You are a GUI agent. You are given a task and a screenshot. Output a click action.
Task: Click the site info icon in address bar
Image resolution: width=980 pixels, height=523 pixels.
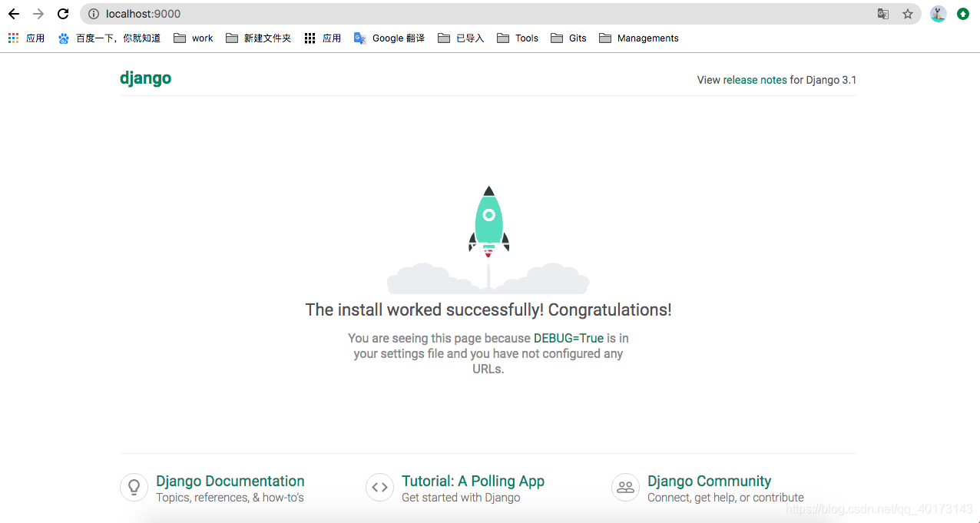pyautogui.click(x=94, y=14)
